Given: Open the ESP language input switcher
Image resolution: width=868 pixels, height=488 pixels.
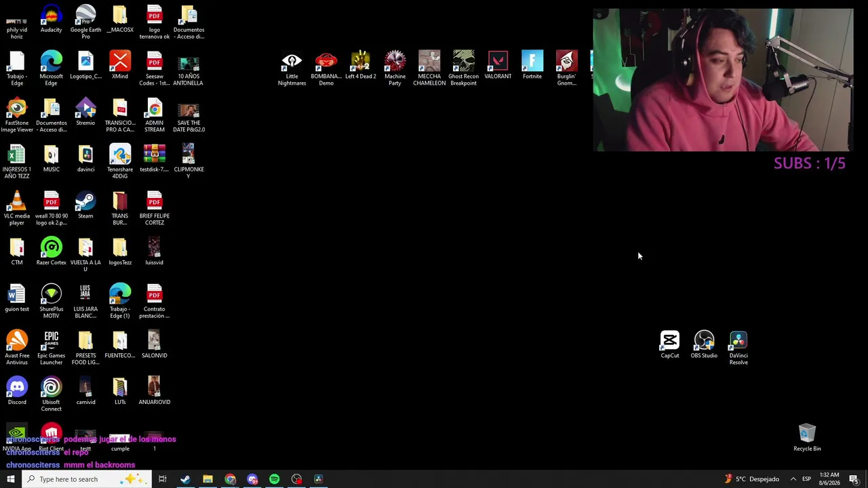Looking at the screenshot, I should click(x=806, y=479).
